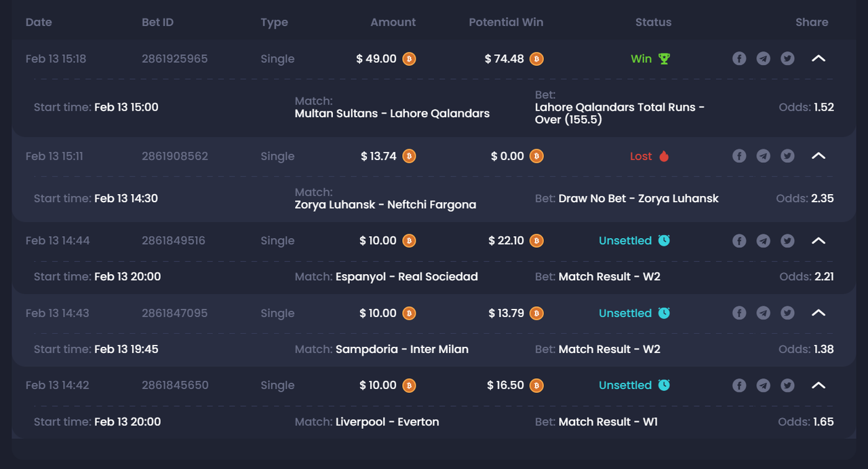
Task: Collapse the Sampdoria - Inter Milan bet
Action: (x=818, y=313)
